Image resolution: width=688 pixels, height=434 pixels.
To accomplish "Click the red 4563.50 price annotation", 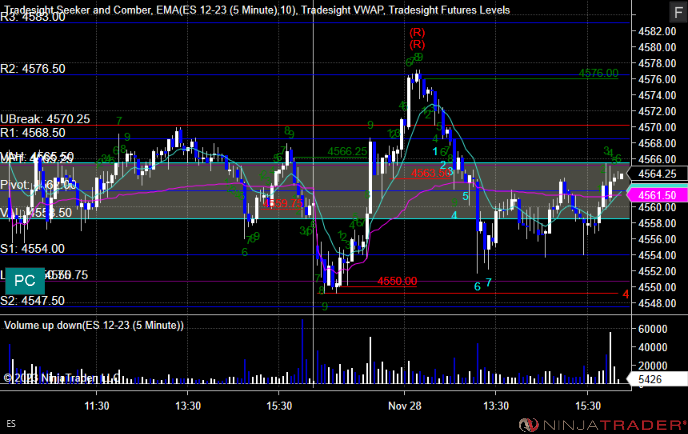I will click(431, 173).
